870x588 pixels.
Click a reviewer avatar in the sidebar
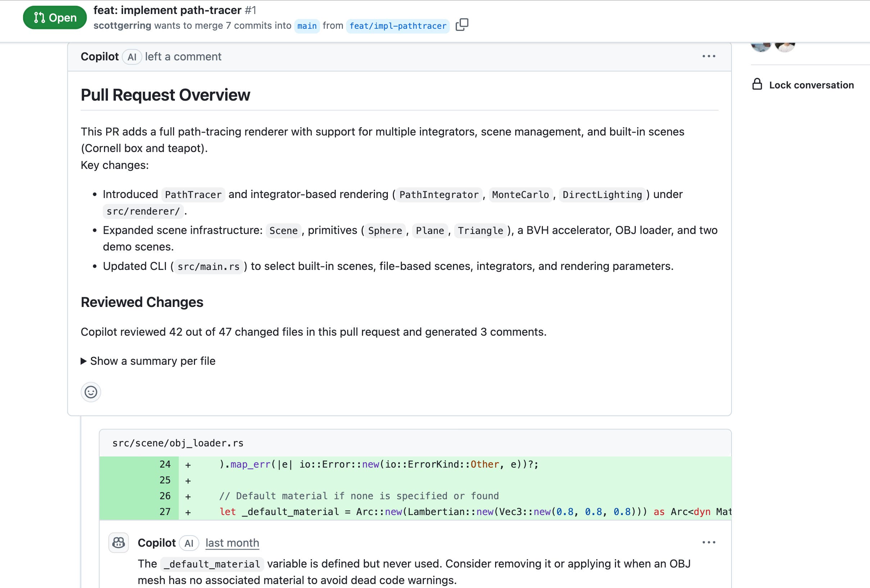[762, 45]
